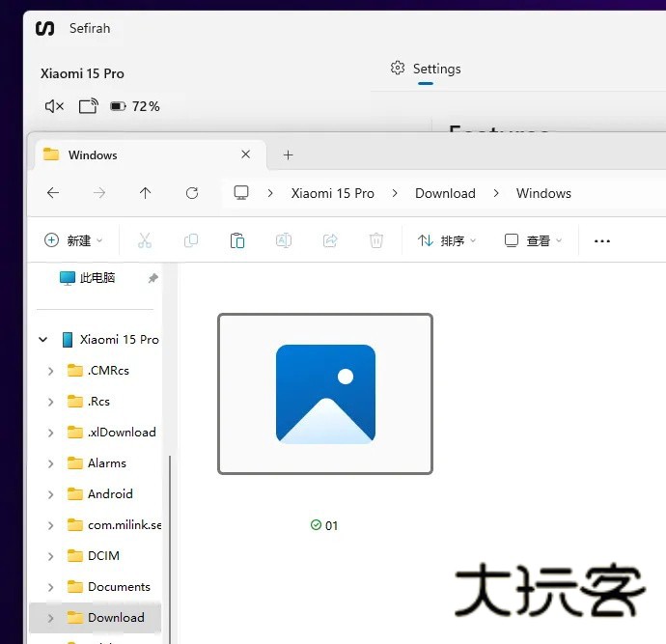Viewport: 666px width, 644px height.
Task: Select the image thumbnail named 01
Action: coord(325,394)
